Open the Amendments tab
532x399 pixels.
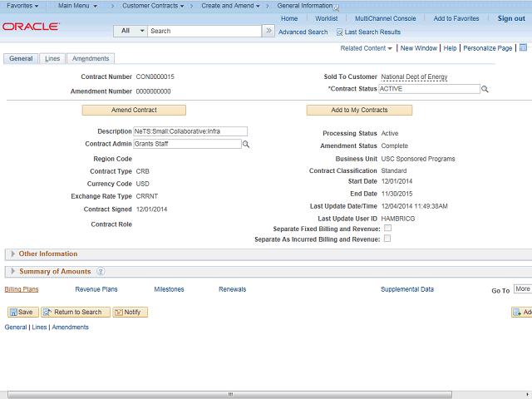pos(90,59)
